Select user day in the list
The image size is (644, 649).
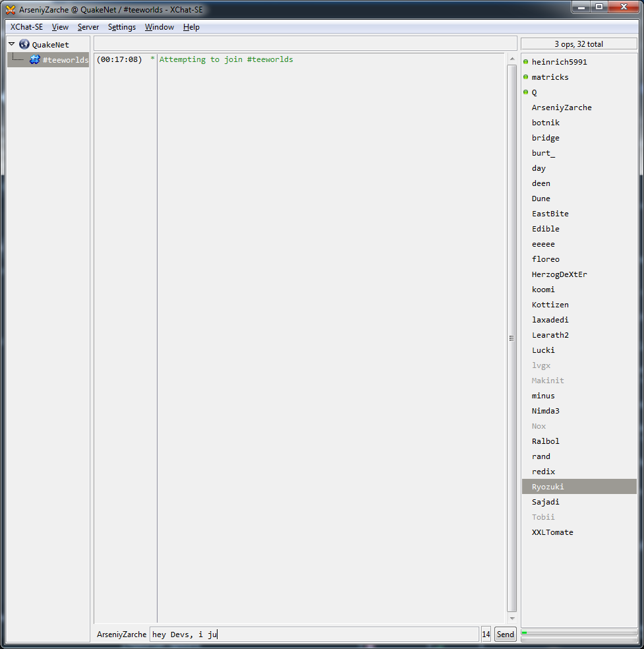[x=579, y=168]
